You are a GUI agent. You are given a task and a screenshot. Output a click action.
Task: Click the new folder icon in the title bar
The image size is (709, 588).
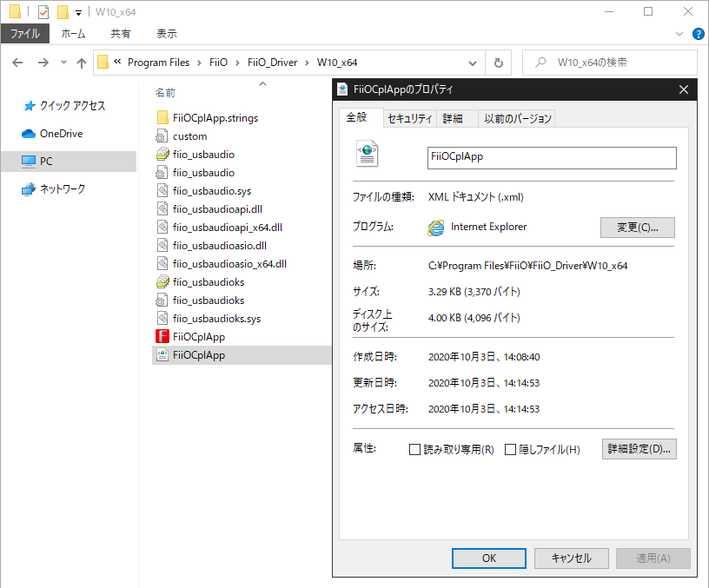[x=63, y=12]
